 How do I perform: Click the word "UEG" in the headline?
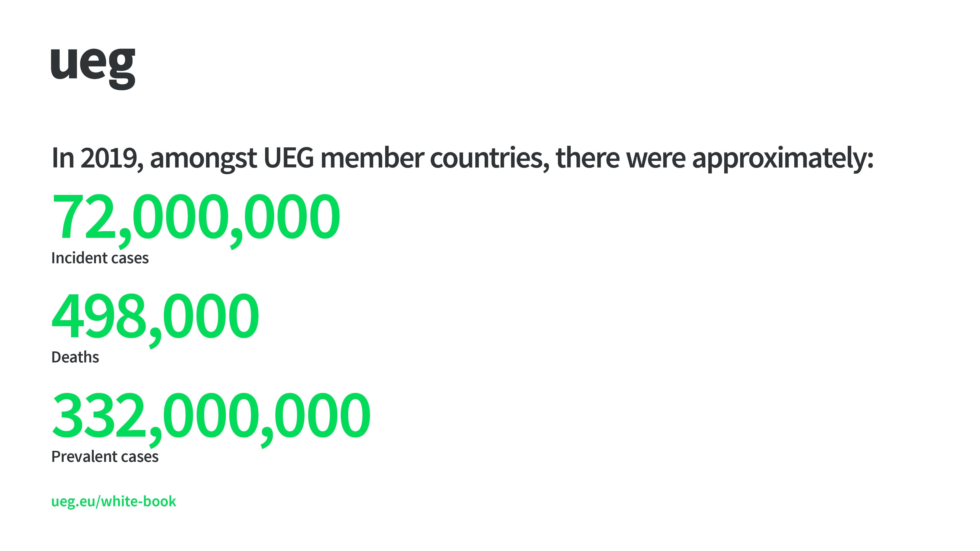(288, 157)
